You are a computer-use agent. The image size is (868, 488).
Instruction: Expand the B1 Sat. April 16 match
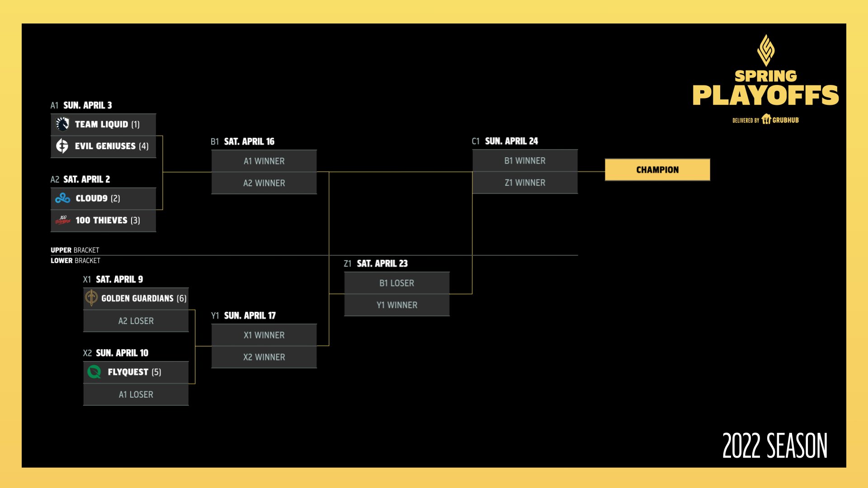point(263,172)
